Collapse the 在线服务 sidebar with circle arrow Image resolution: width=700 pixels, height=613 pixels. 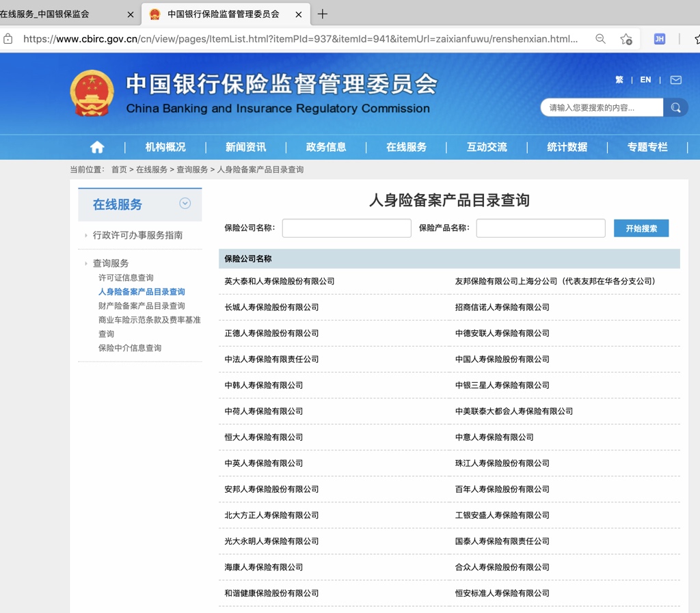185,204
